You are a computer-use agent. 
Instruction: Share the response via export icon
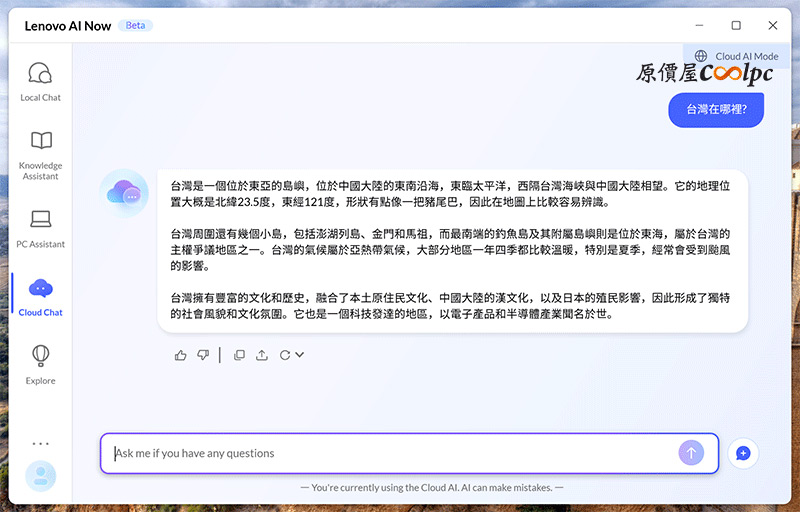point(262,355)
